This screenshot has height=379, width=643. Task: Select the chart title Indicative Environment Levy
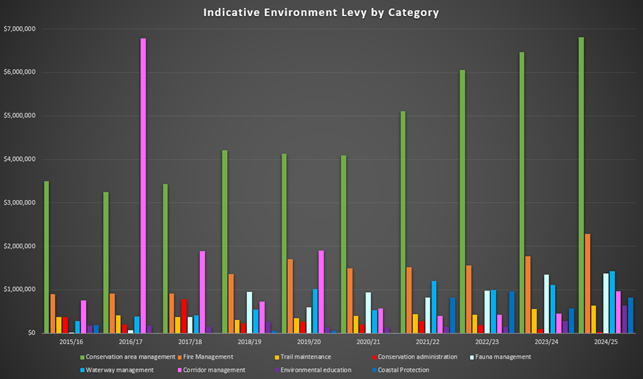[321, 13]
